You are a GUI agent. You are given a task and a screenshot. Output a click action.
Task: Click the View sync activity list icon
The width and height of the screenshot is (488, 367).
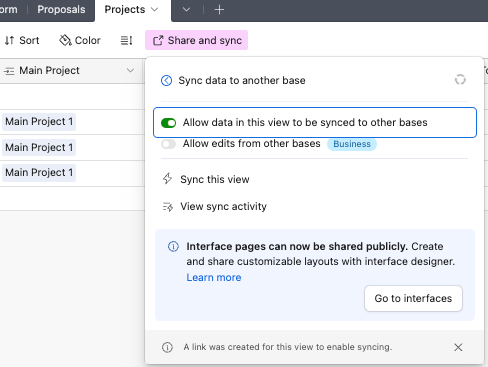click(x=168, y=207)
